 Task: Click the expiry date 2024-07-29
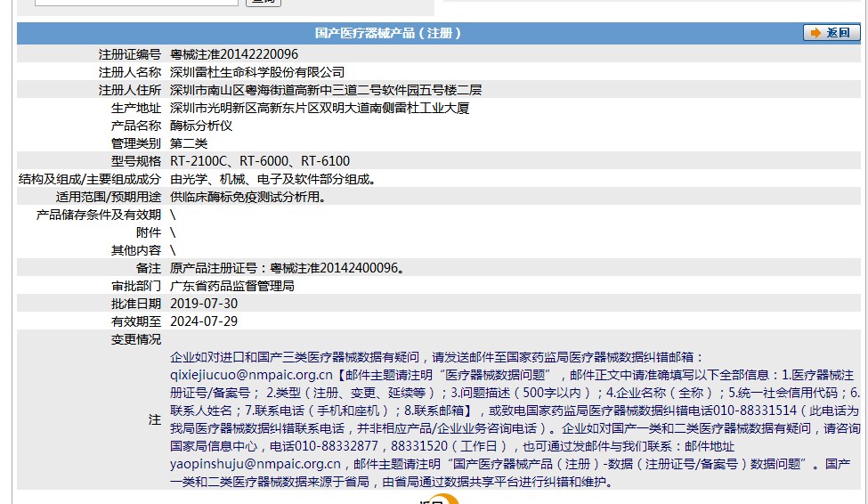click(x=204, y=321)
